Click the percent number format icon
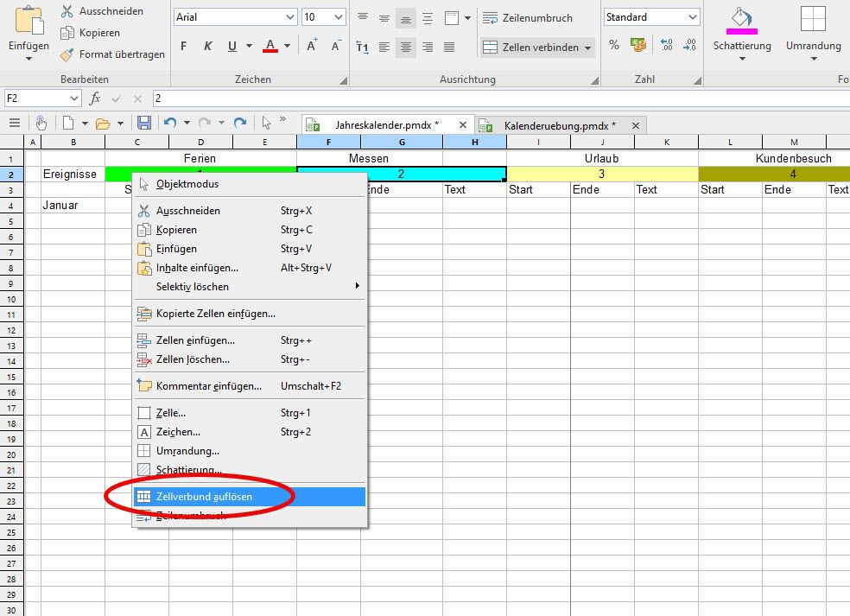Viewport: 850px width, 616px height. click(x=614, y=44)
